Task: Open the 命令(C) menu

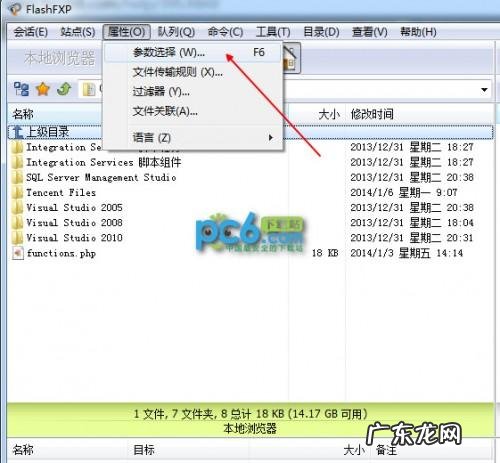Action: 225,32
